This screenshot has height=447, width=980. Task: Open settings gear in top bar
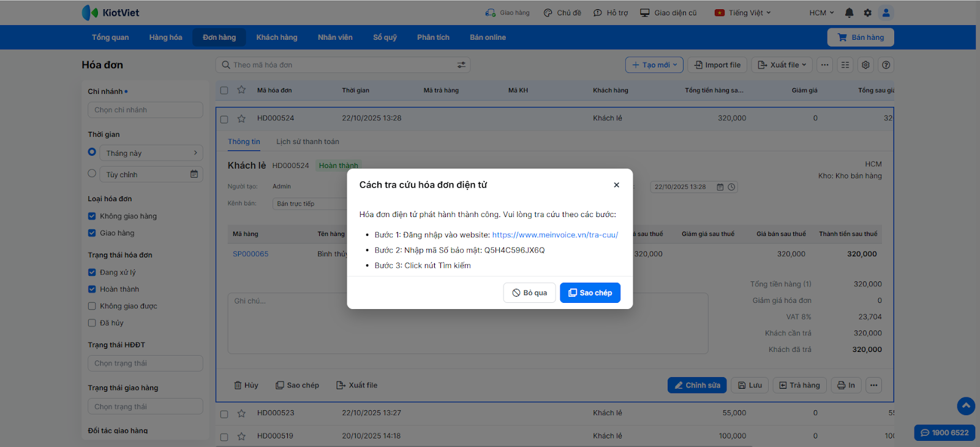pyautogui.click(x=867, y=13)
